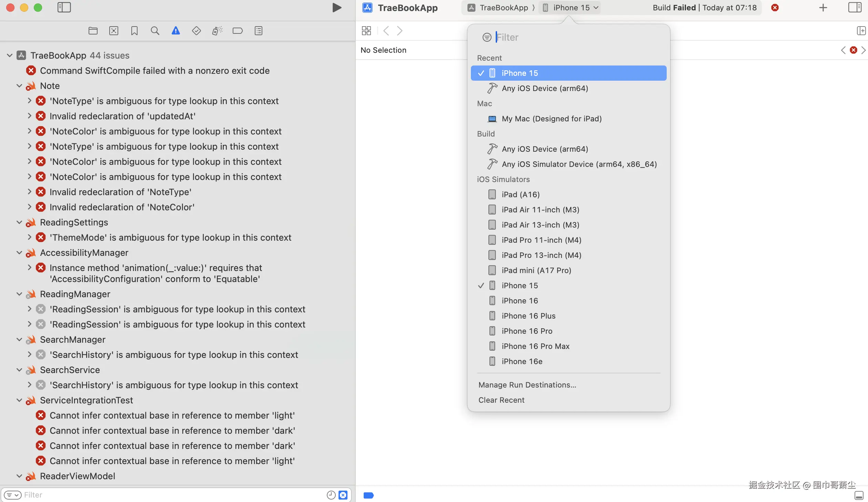Select the ReaderViewModel file group
This screenshot has width=868, height=502.
78,476
